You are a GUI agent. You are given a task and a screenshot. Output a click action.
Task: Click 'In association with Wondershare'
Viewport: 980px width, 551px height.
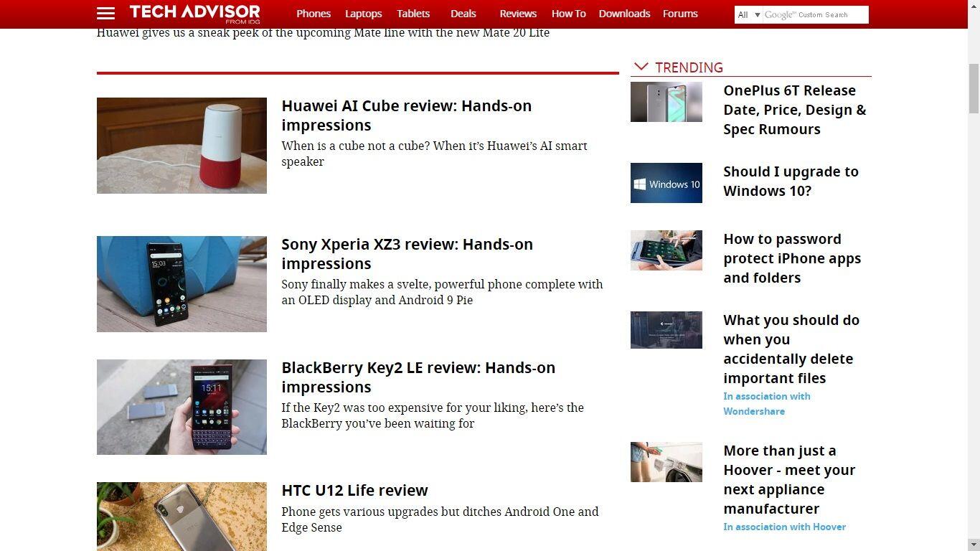click(x=767, y=403)
